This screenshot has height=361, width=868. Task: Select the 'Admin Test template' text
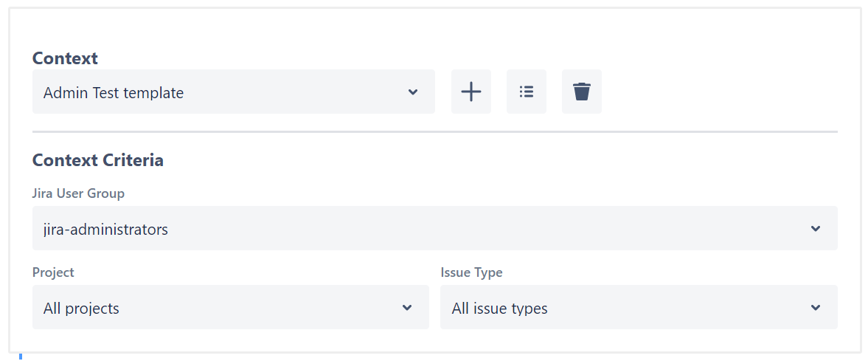click(x=114, y=93)
